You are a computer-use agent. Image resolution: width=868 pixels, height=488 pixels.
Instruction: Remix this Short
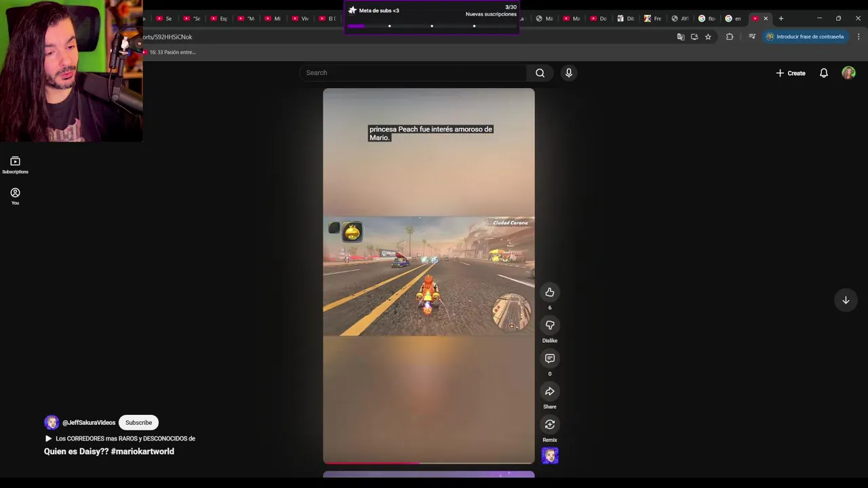[x=550, y=424]
